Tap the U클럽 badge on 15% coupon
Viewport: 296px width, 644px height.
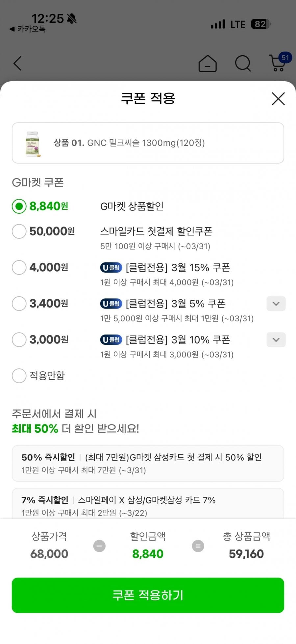click(111, 268)
